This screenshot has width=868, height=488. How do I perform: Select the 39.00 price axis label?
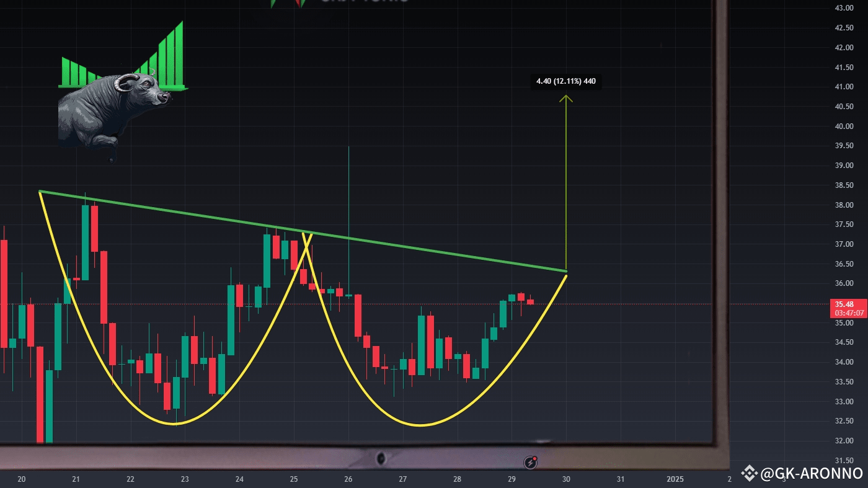click(843, 166)
